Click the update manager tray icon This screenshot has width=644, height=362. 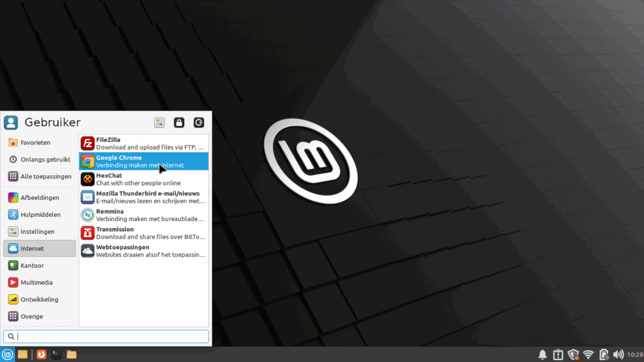click(x=558, y=354)
